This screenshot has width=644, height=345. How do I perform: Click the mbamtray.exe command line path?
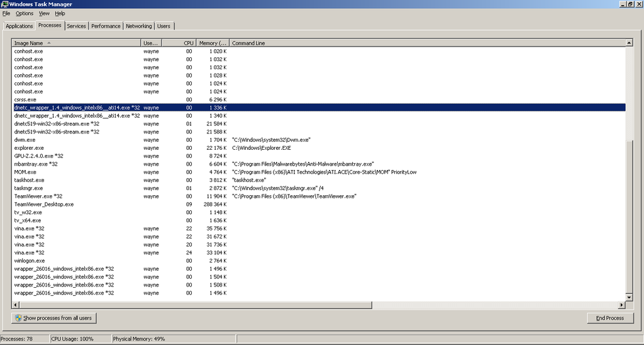pyautogui.click(x=303, y=164)
